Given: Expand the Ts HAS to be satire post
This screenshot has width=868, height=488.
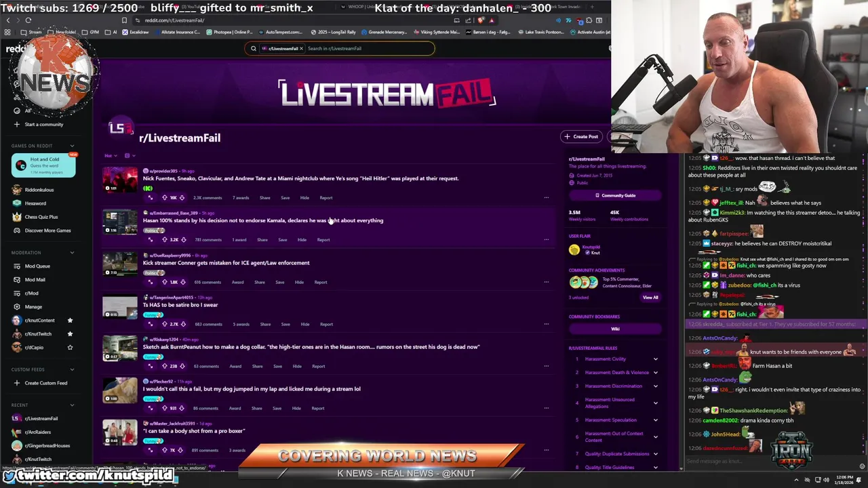Looking at the screenshot, I should click(x=151, y=324).
